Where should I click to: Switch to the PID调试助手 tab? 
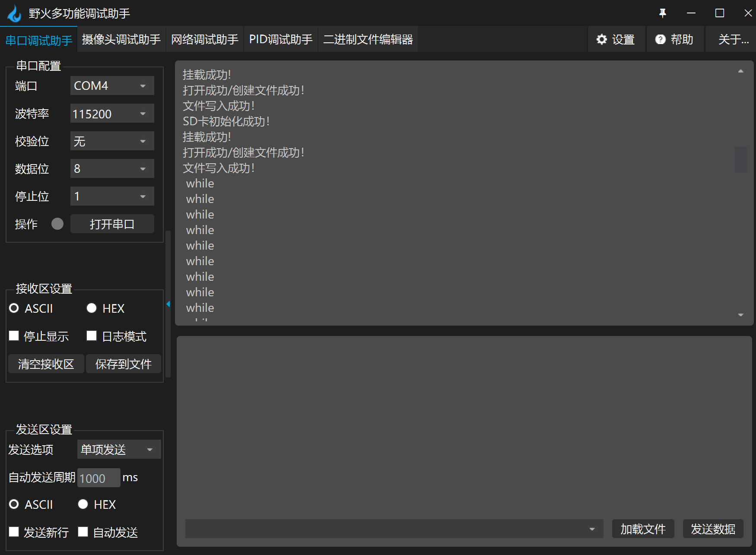point(281,39)
